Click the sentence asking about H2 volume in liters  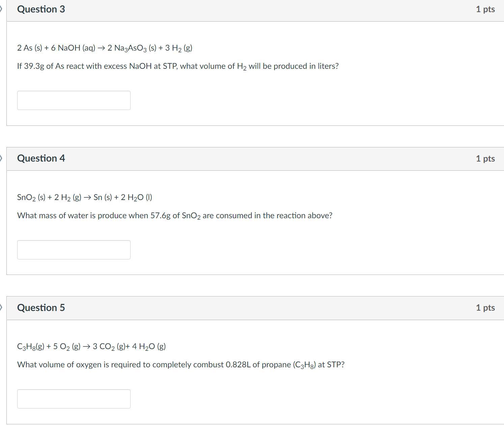click(x=178, y=66)
